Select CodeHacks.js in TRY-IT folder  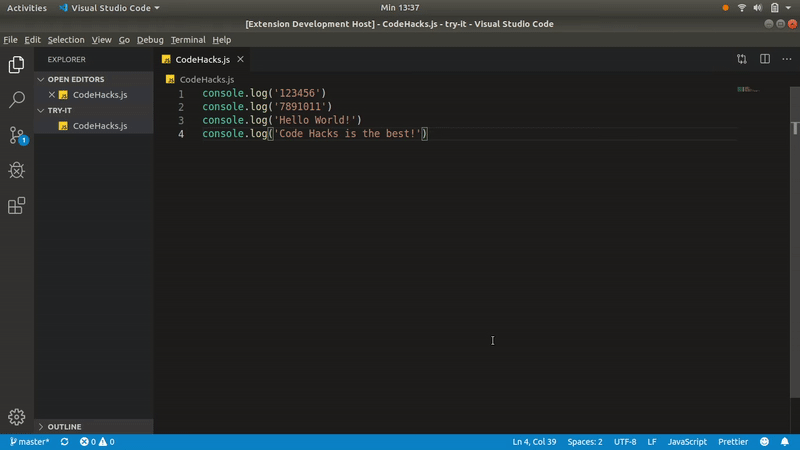point(94,126)
